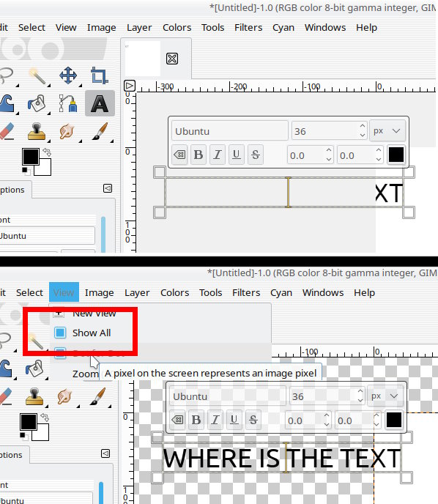Activate the Paths tool icon
Screen dimensions: 438x504
point(68,103)
